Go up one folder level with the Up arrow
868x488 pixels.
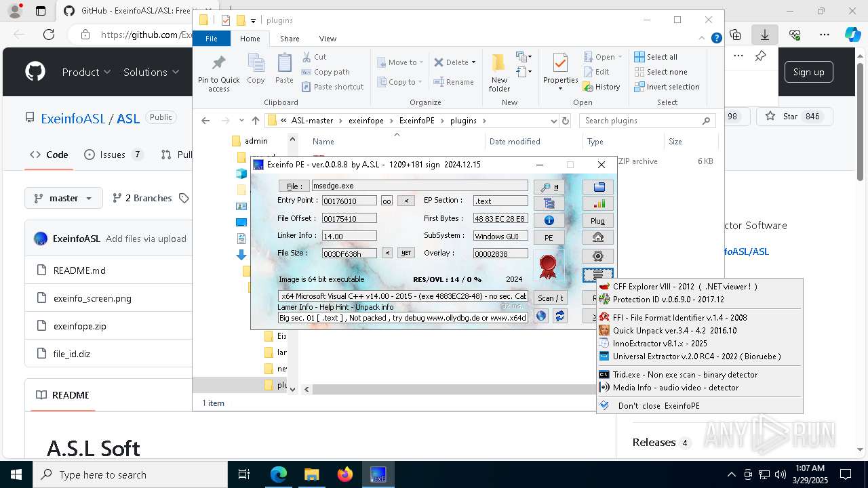click(255, 121)
